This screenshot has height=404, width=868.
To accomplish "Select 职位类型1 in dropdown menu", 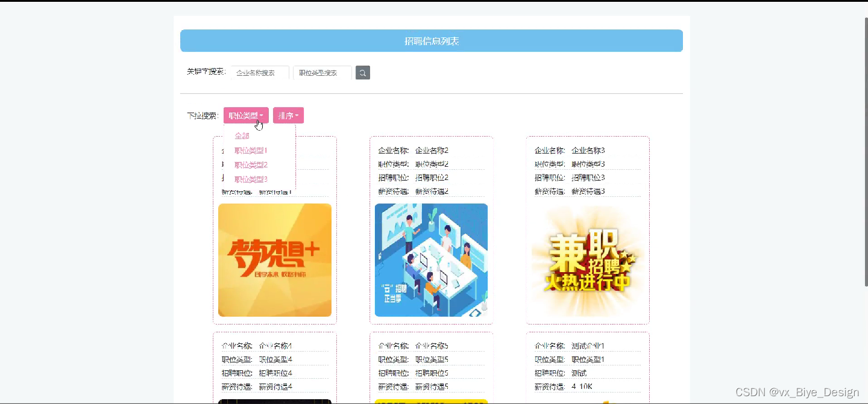I will click(251, 151).
